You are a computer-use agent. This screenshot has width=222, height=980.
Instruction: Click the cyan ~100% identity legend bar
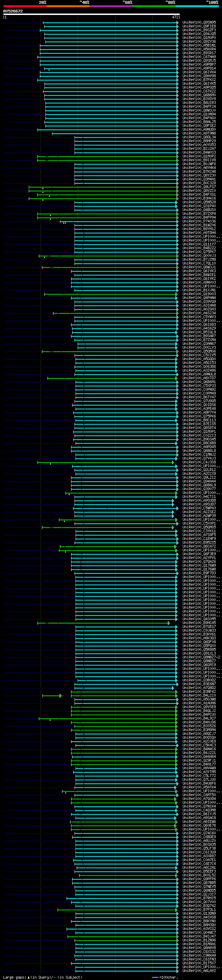tap(197, 7)
